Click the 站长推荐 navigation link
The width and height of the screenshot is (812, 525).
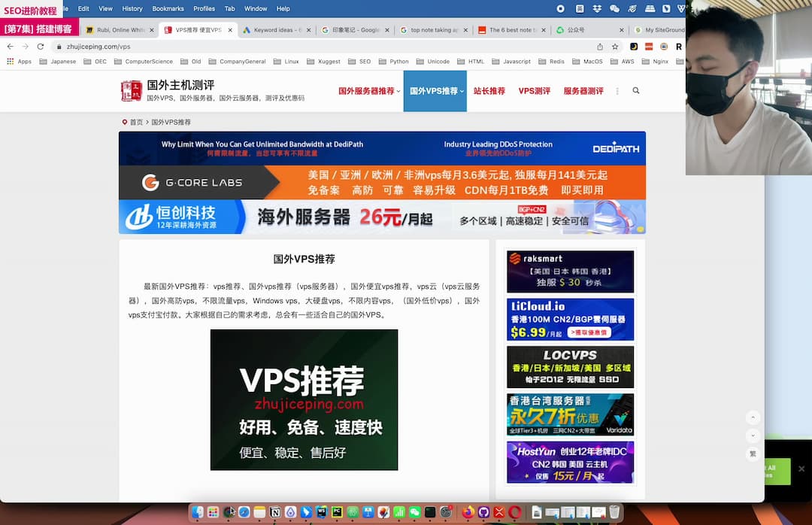coord(490,90)
